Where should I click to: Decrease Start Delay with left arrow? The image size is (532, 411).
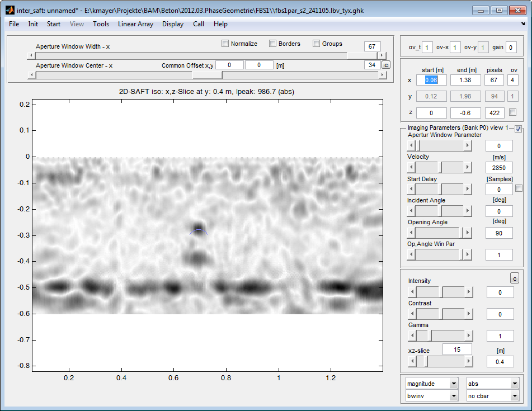click(x=411, y=189)
